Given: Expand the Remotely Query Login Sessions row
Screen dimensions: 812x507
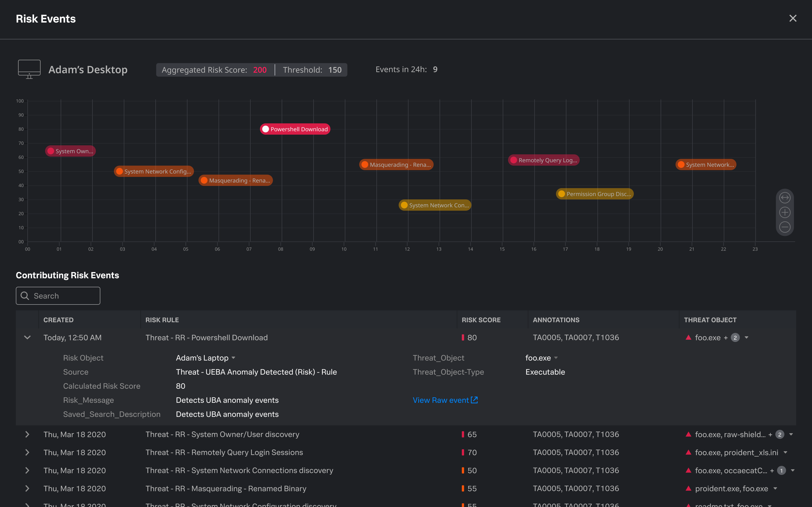Looking at the screenshot, I should 28,452.
